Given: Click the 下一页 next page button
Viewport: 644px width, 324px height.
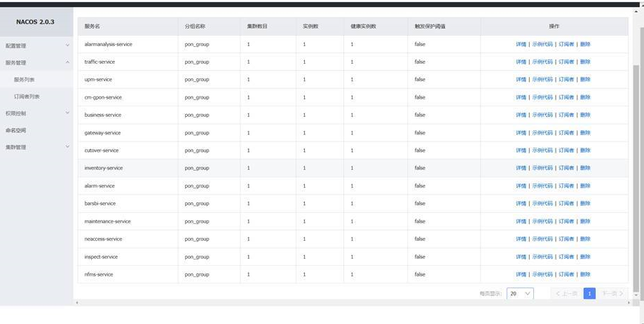Looking at the screenshot, I should (x=613, y=294).
